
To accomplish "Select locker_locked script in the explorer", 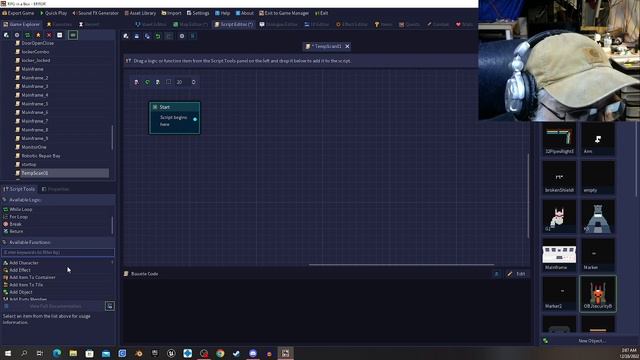I will pos(36,60).
